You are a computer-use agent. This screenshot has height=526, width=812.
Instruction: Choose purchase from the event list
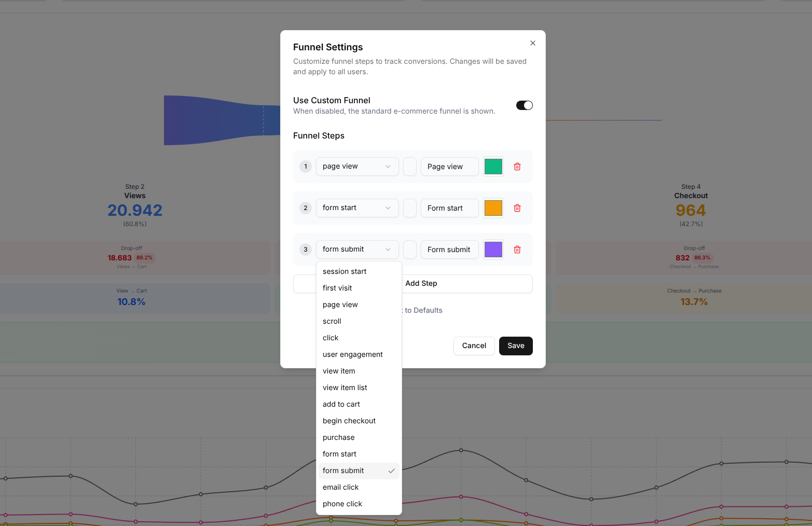coord(338,437)
